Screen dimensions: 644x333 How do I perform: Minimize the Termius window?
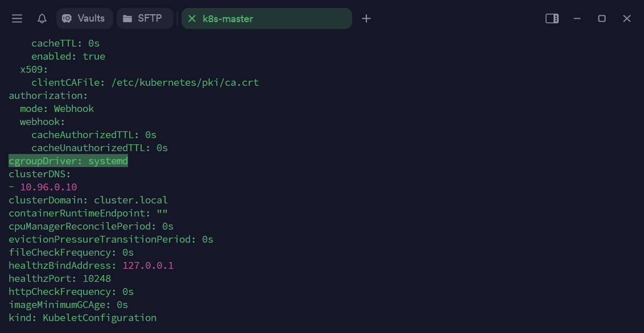(577, 19)
